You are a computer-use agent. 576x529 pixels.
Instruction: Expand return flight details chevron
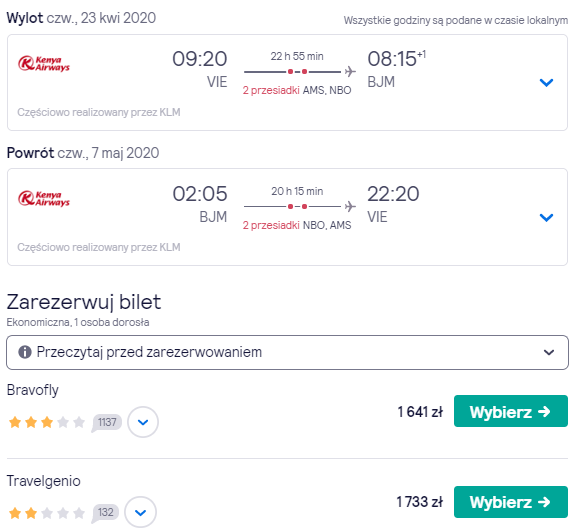click(546, 217)
